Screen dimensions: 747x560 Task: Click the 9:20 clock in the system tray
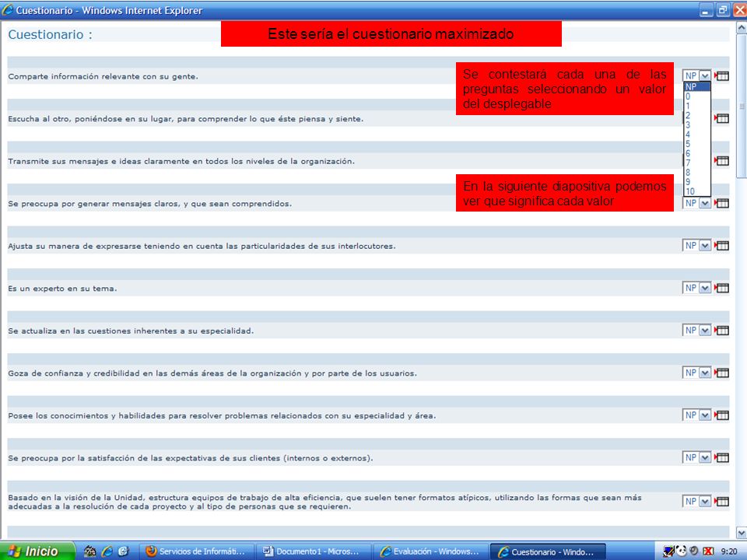729,551
